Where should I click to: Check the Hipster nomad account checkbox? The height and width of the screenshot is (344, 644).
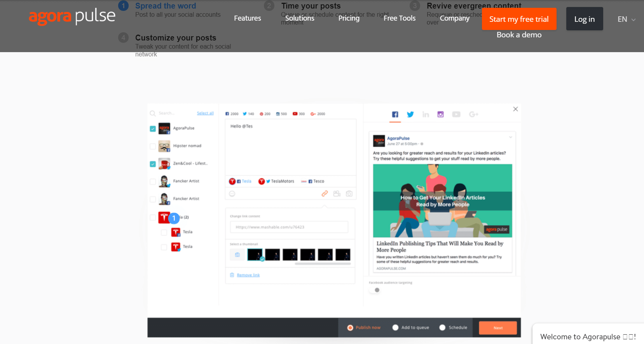click(153, 146)
